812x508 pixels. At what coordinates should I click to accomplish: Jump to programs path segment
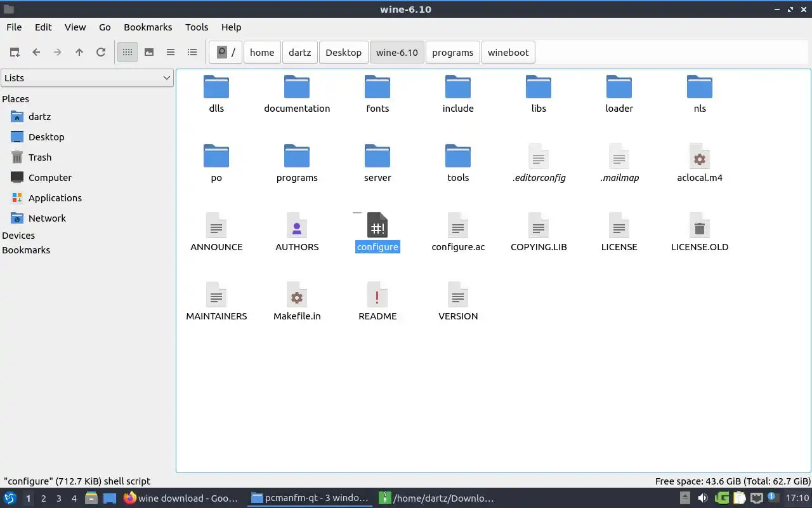tap(453, 53)
